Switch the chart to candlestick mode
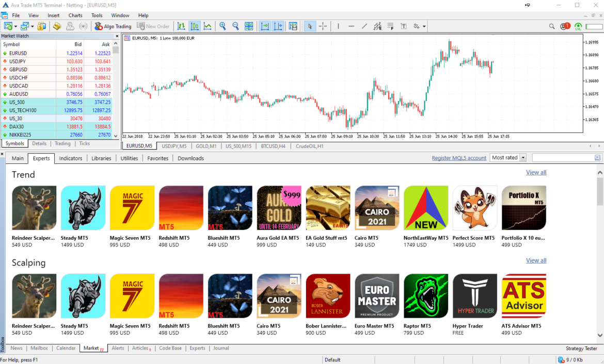 (x=195, y=26)
